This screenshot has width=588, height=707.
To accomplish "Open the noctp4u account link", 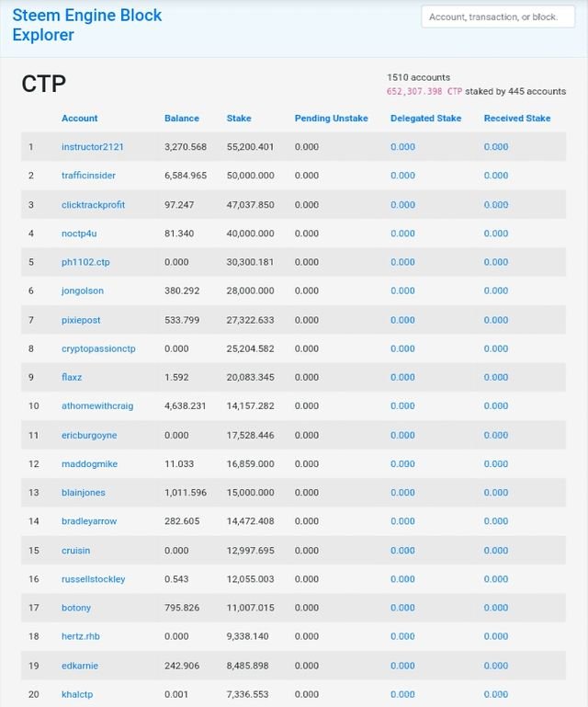I will pos(79,234).
